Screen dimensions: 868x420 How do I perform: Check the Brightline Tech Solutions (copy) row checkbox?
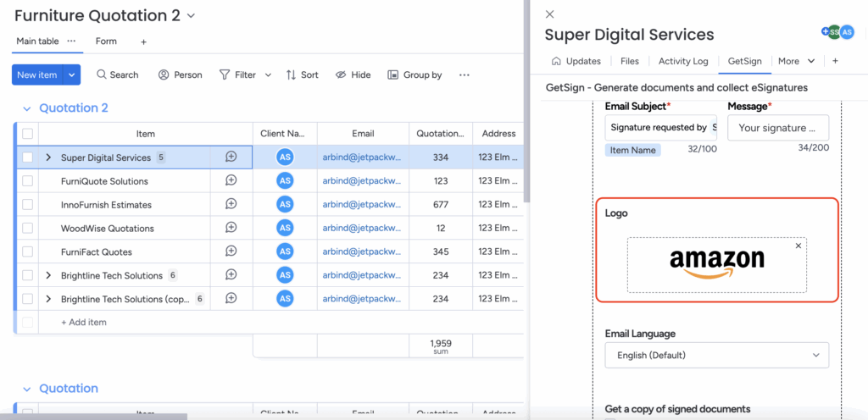coord(28,298)
